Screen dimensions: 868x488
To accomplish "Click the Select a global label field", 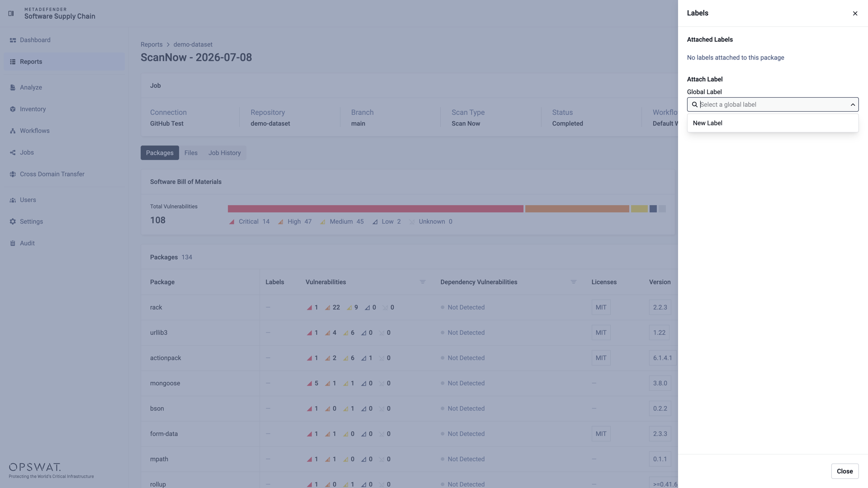I will 773,104.
